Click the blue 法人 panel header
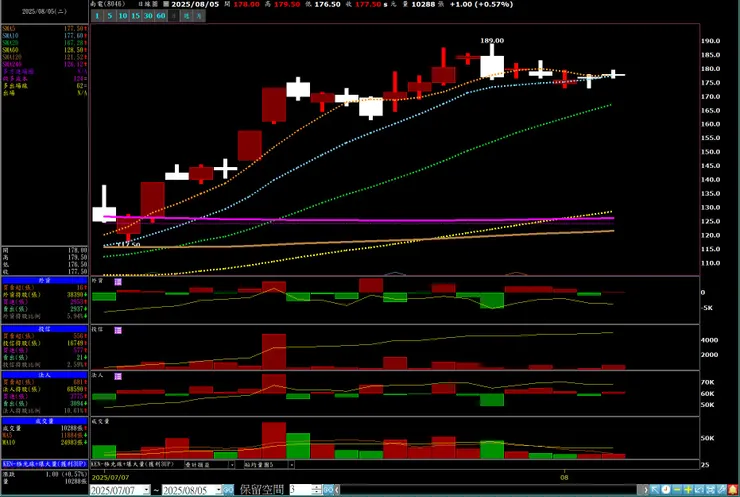Viewport: 740px width, 497px height. [44, 375]
